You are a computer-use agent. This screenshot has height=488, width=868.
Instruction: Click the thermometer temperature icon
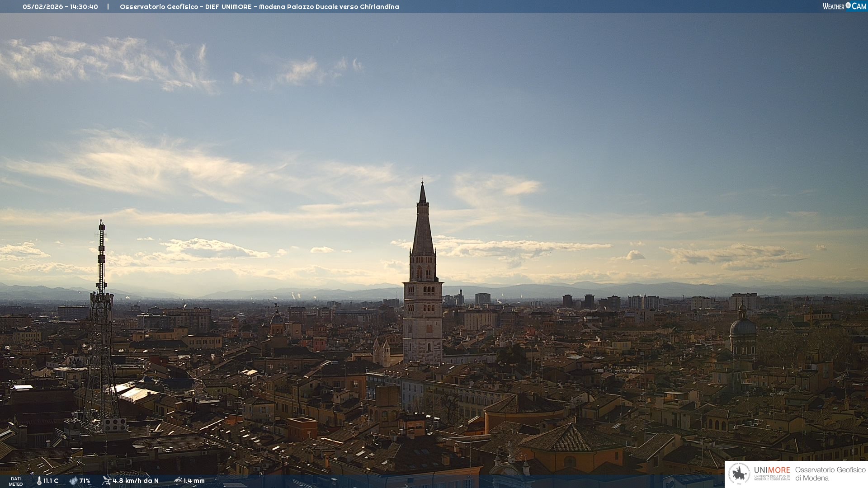pos(39,481)
